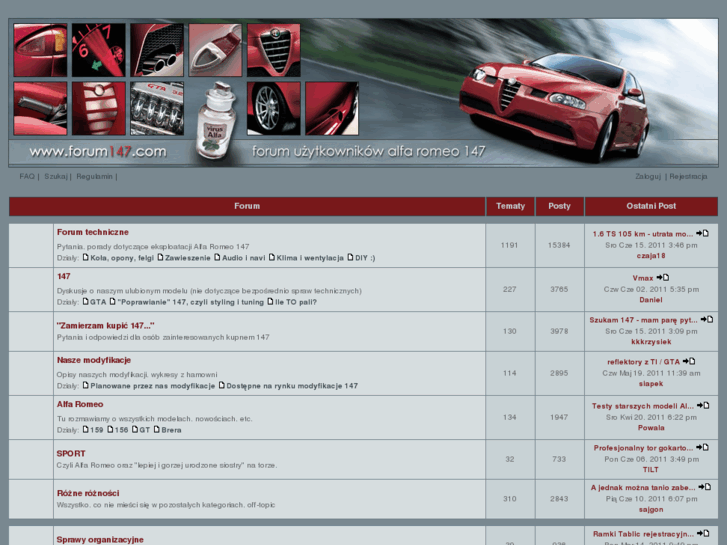Image resolution: width=727 pixels, height=545 pixels.
Task: Open the 147 discussion forum
Action: [64, 276]
